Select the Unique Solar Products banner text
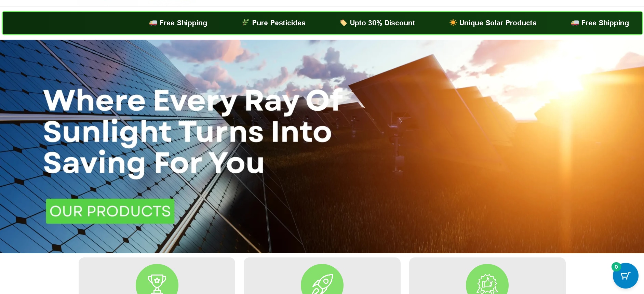 tap(498, 23)
